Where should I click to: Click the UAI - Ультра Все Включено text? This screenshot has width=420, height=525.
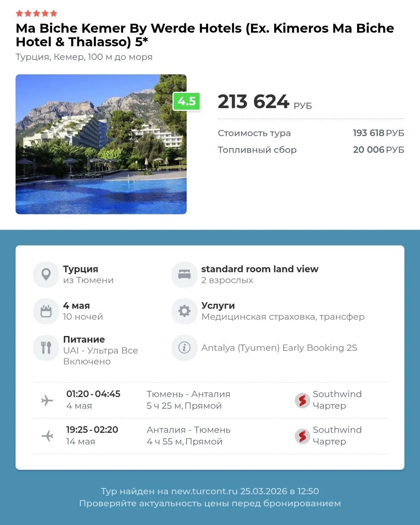point(101,356)
